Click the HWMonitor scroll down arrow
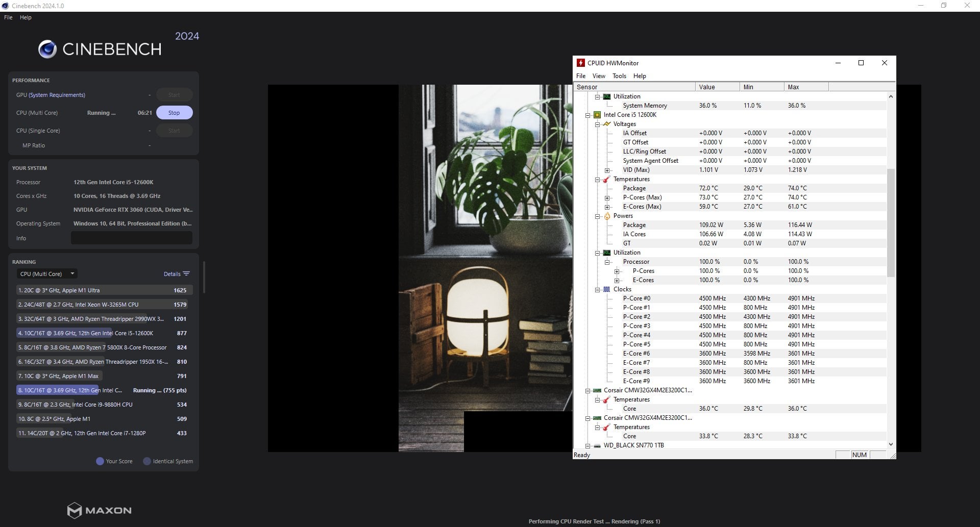Image resolution: width=980 pixels, height=527 pixels. (x=891, y=444)
